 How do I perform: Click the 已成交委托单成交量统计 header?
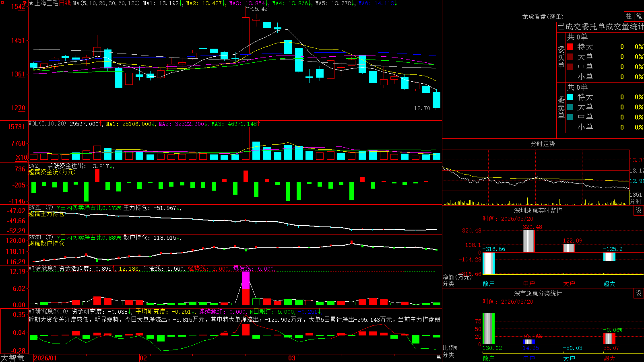tap(601, 27)
